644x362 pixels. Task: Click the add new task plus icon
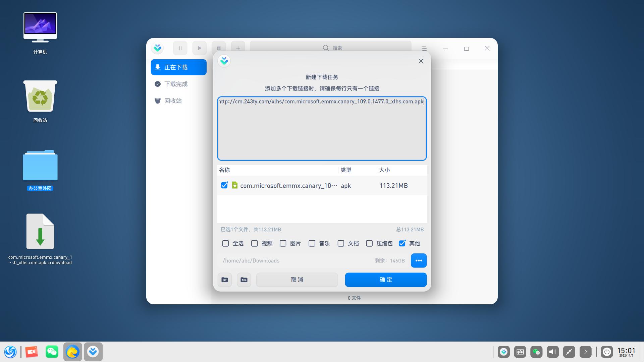click(x=238, y=48)
